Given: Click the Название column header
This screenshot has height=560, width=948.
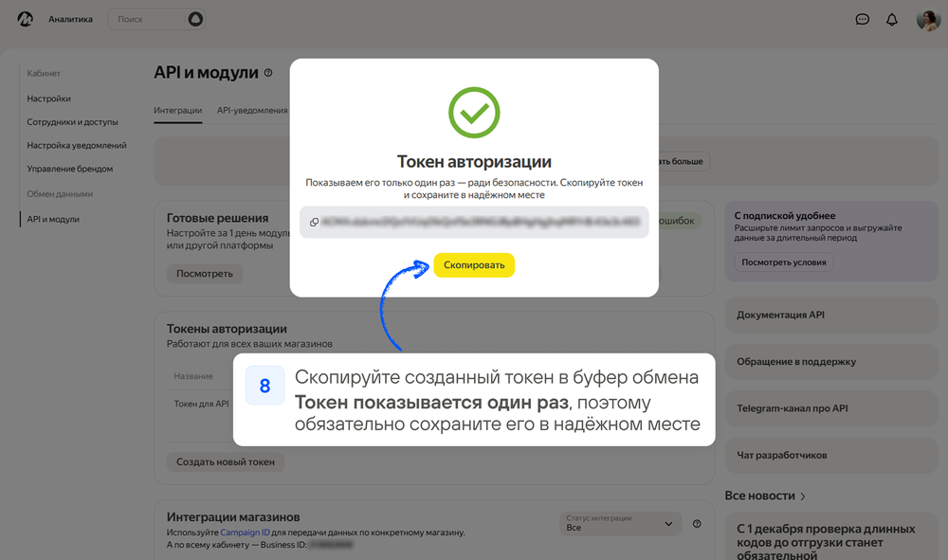Looking at the screenshot, I should pos(193,376).
